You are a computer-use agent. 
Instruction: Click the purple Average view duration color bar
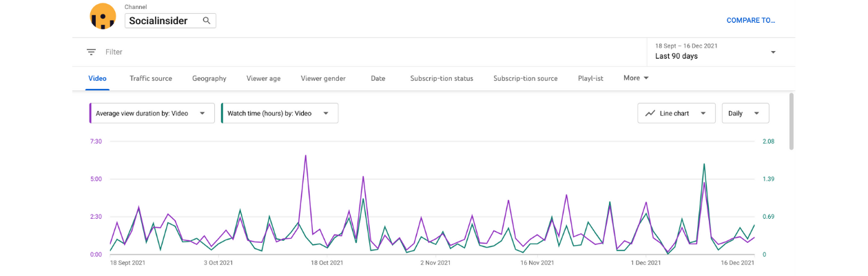[x=90, y=113]
